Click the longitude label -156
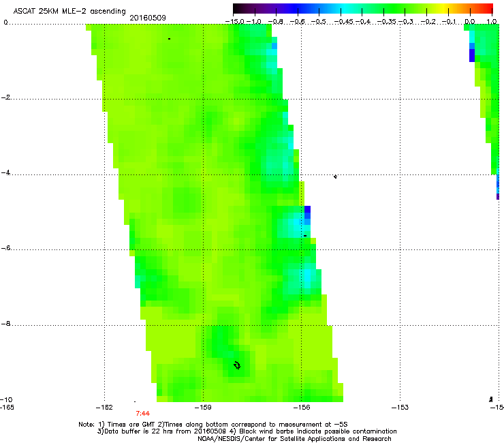This screenshot has width=504, height=443. click(302, 408)
